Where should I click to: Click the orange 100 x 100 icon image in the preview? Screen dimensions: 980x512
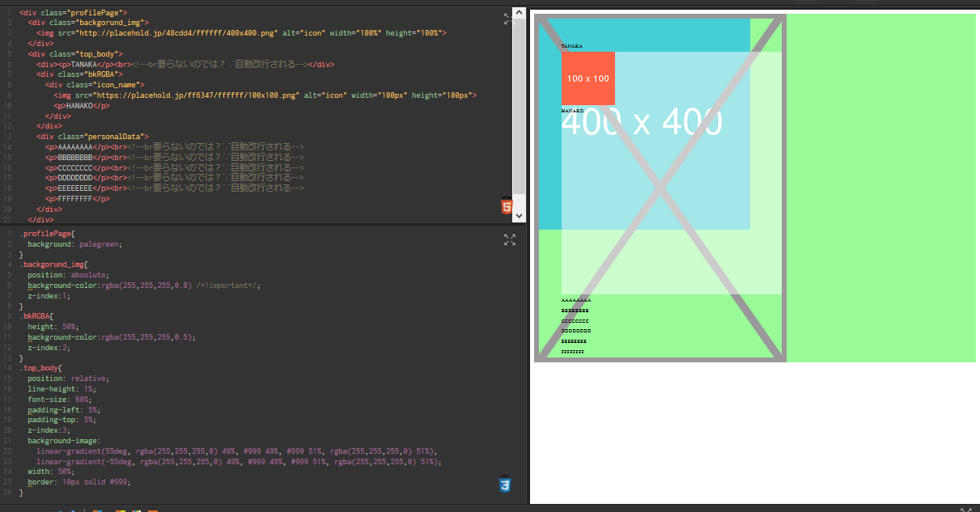point(588,78)
